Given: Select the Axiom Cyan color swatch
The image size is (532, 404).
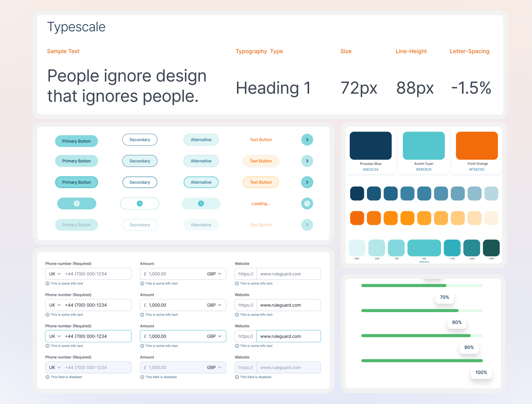Looking at the screenshot, I should tap(424, 146).
